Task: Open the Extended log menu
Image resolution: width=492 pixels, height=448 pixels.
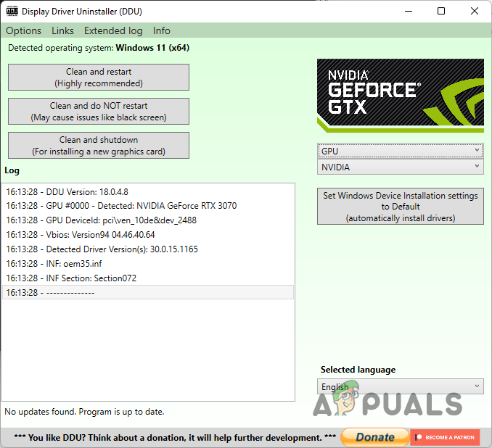Action: [x=113, y=30]
